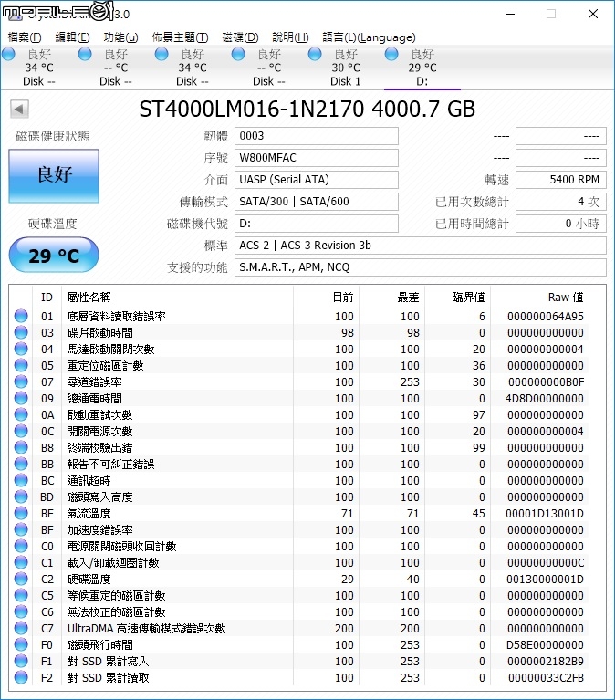Open the 說明(H) menu
Screen dimensions: 615x700
[x=290, y=37]
